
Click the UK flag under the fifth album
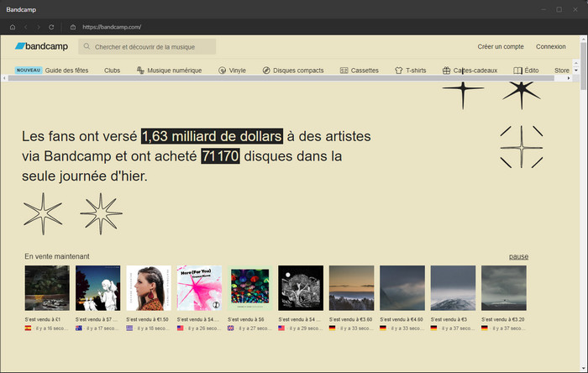tap(231, 328)
